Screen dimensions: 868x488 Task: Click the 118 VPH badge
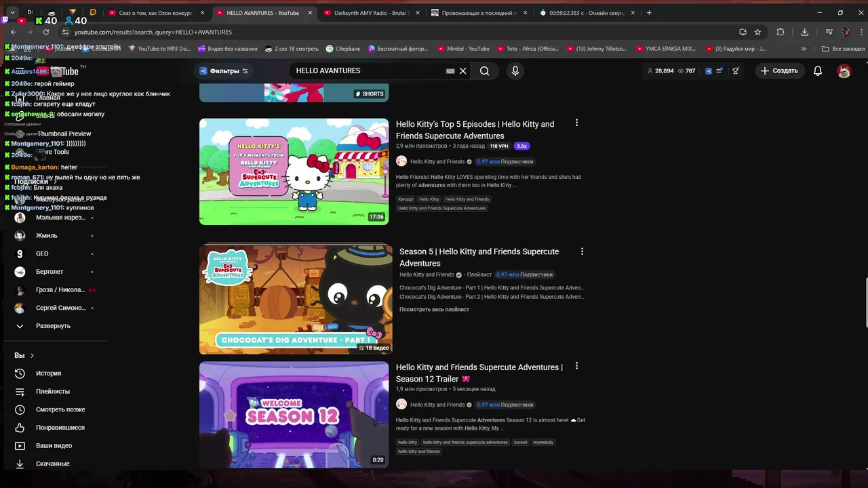click(x=499, y=146)
